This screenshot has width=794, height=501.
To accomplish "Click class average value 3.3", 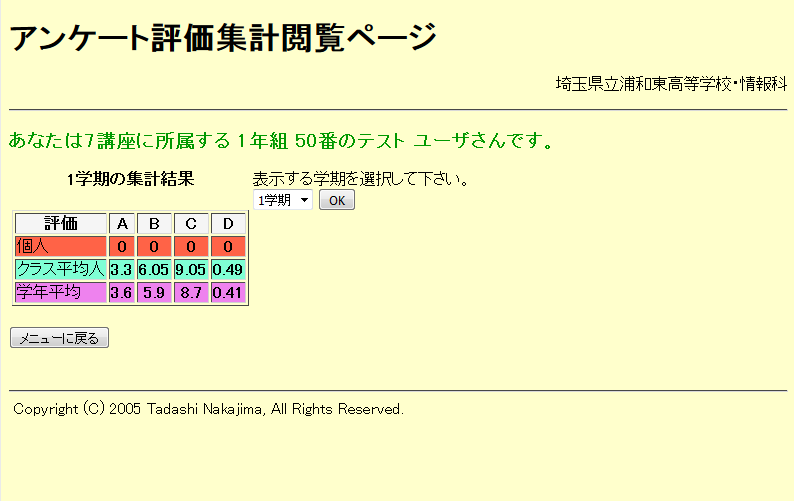I will (121, 269).
